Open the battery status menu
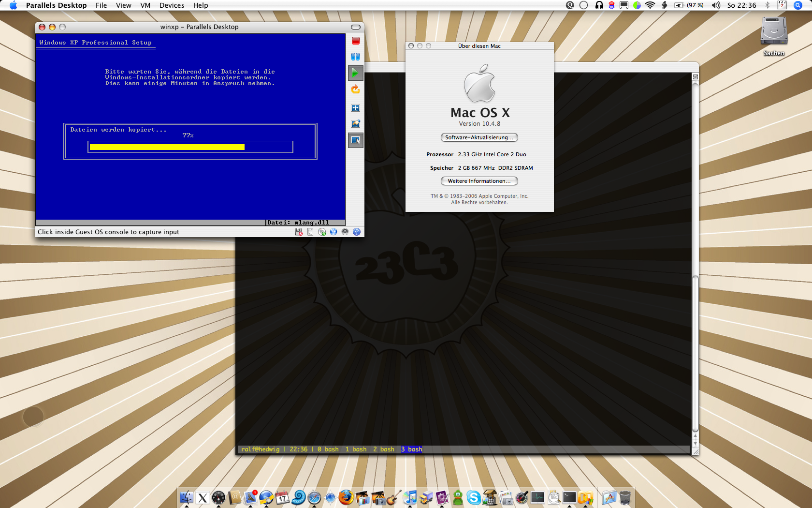 pyautogui.click(x=689, y=5)
